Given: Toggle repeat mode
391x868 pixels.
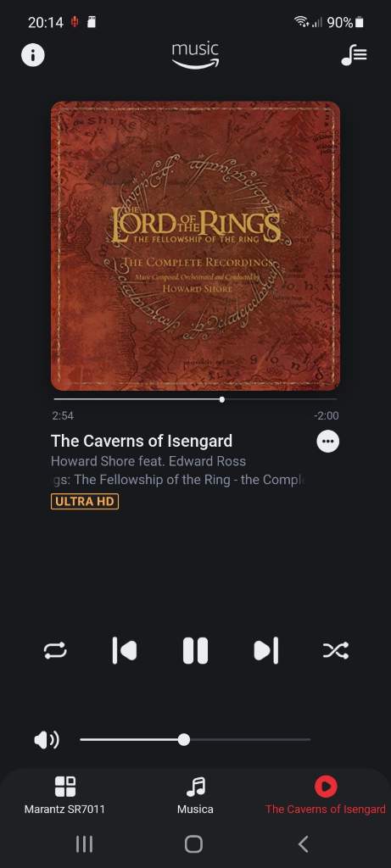Looking at the screenshot, I should (x=55, y=650).
